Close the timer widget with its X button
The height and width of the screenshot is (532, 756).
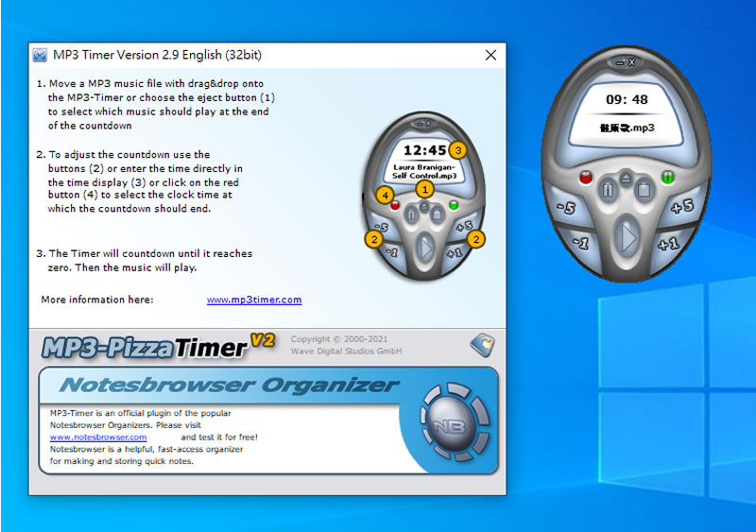pos(631,61)
